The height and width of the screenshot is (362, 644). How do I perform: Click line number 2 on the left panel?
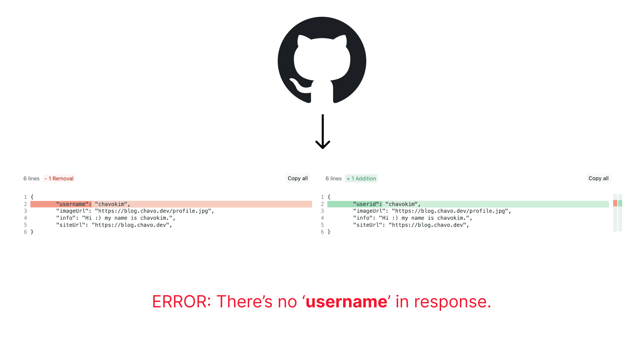[x=25, y=204]
